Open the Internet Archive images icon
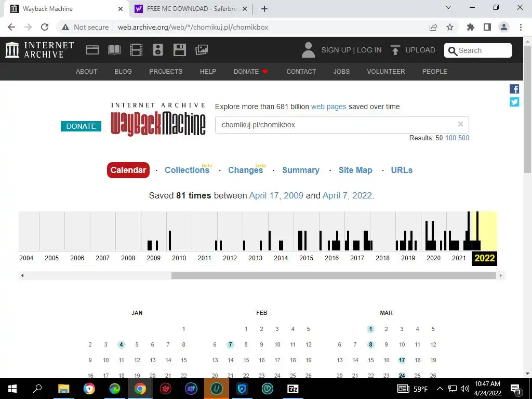The height and width of the screenshot is (399, 532). point(202,50)
